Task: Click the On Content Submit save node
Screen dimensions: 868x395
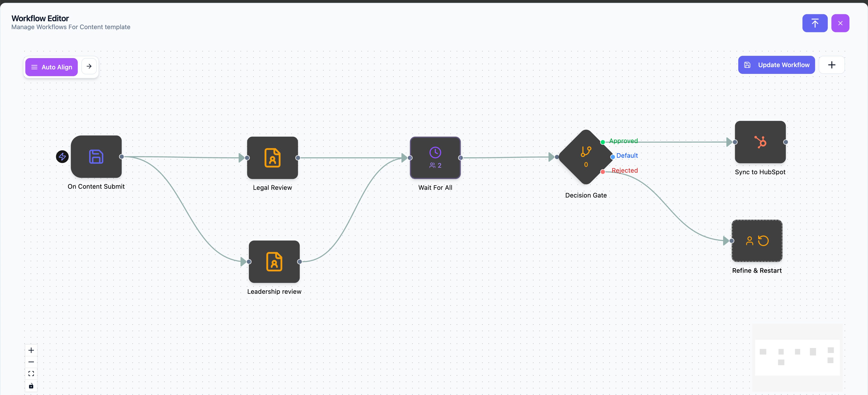Action: tap(96, 157)
